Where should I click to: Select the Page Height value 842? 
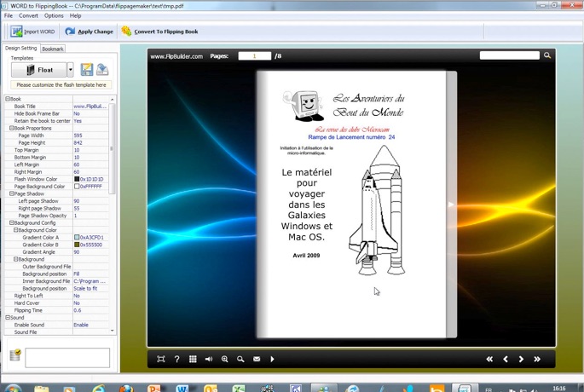click(90, 142)
